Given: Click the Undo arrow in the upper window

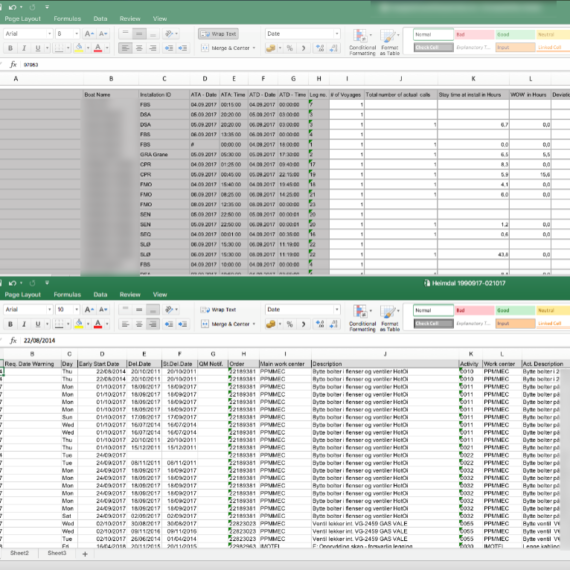Looking at the screenshot, I should pyautogui.click(x=12, y=7).
